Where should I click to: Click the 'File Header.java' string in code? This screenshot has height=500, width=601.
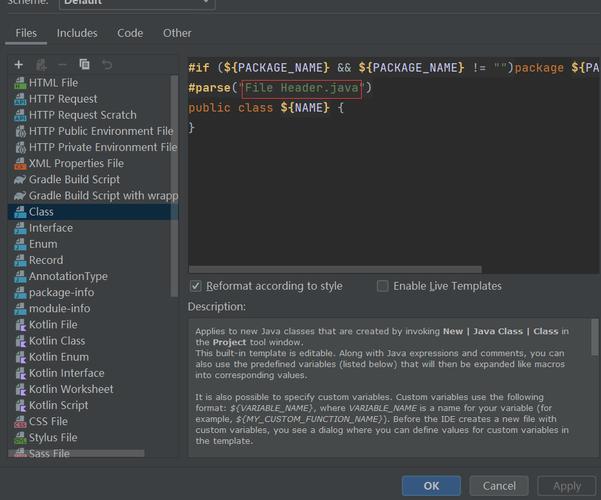[x=302, y=88]
